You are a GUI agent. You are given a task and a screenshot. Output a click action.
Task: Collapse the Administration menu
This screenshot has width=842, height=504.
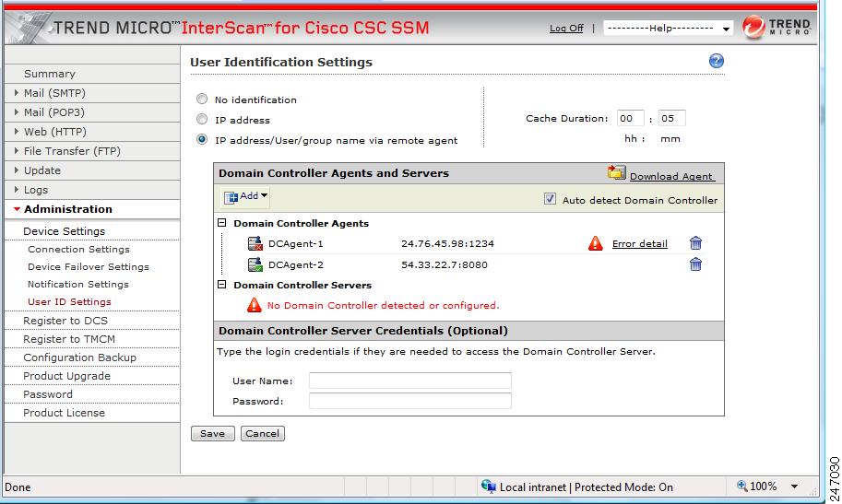click(x=18, y=209)
